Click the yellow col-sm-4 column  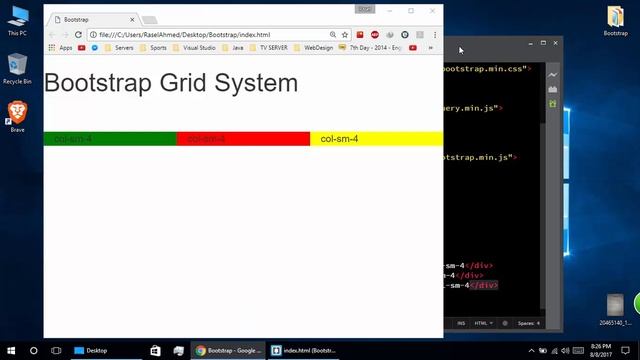click(x=376, y=139)
